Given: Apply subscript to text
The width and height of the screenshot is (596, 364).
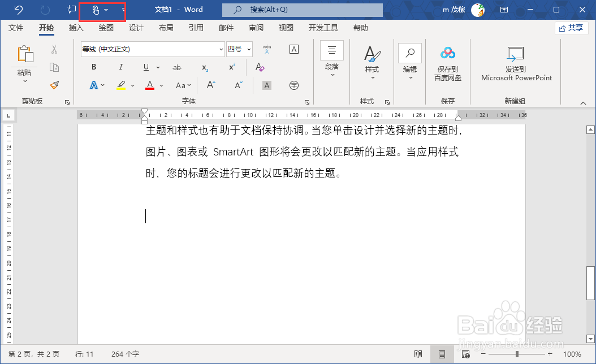Looking at the screenshot, I should (204, 68).
